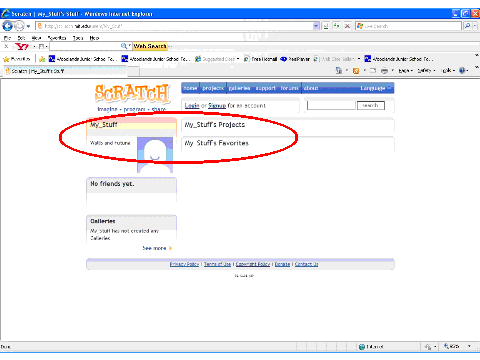This screenshot has width=480, height=360.
Task: Click the Scratch search button
Action: pos(371,105)
